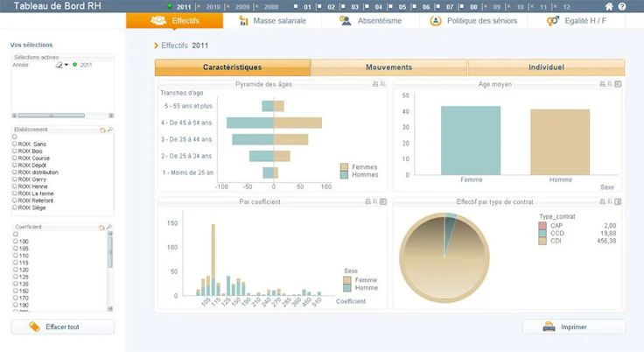Clear the Année selection with eraser icon

coord(59,65)
